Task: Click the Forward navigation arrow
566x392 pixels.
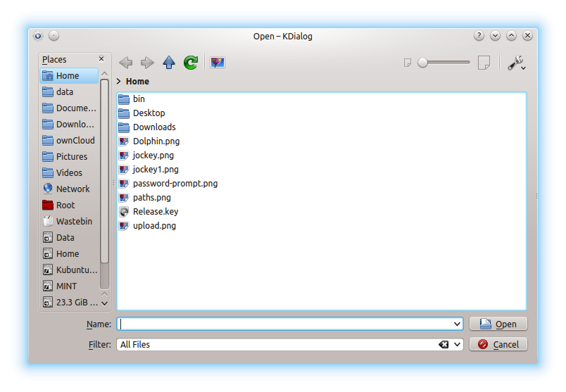Action: tap(147, 63)
